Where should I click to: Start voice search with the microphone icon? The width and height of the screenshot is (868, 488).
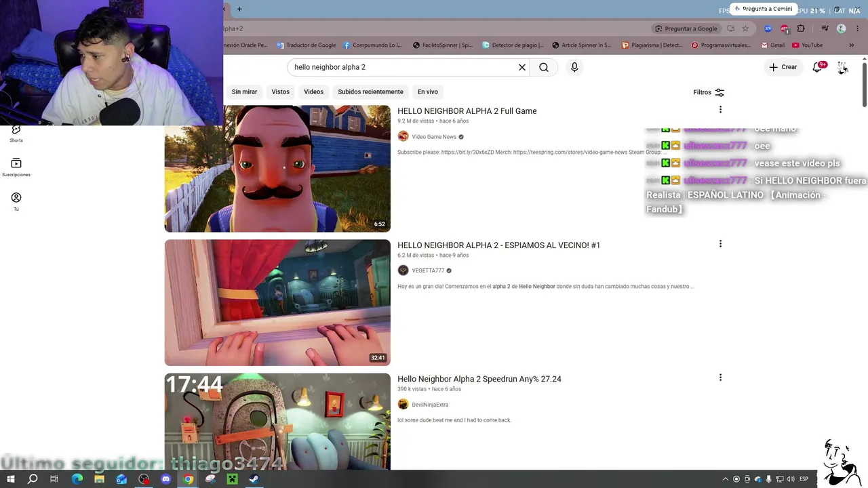pyautogui.click(x=574, y=67)
